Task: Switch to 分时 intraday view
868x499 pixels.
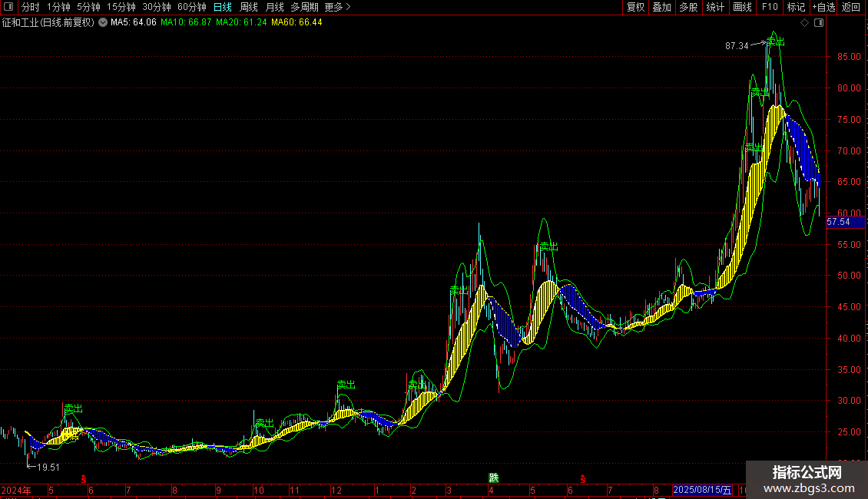Action: [31, 7]
